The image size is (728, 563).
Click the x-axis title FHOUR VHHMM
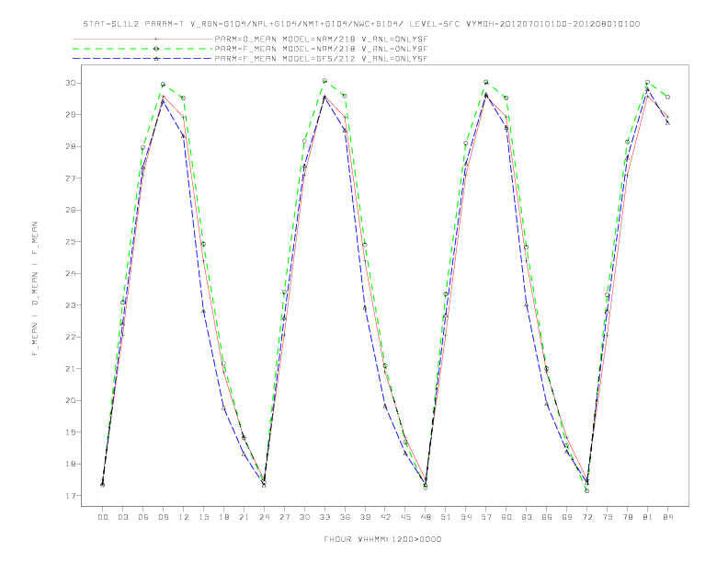(382, 539)
